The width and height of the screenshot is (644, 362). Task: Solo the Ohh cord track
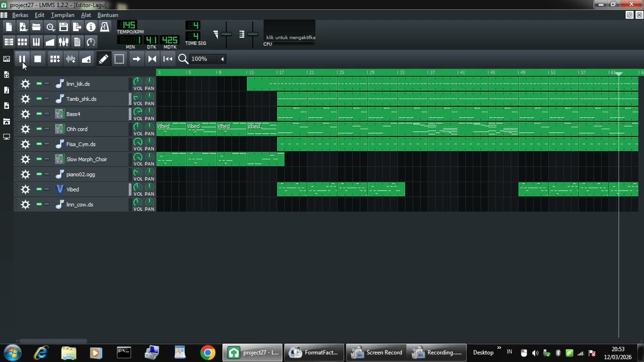coord(47,129)
